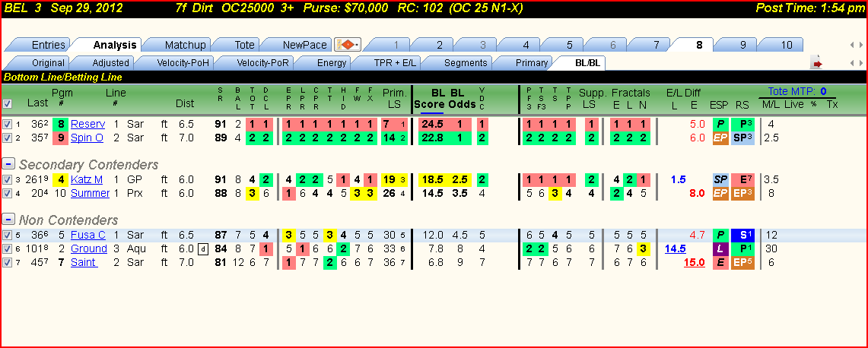
Task: Open the NewPace tab
Action: click(304, 45)
